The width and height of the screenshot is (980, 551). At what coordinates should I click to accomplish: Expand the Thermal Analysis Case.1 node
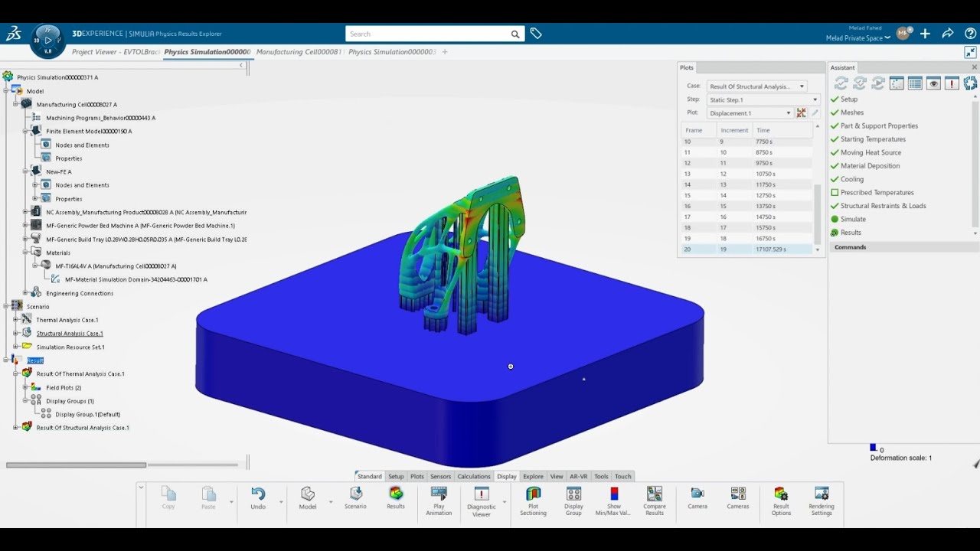click(16, 320)
